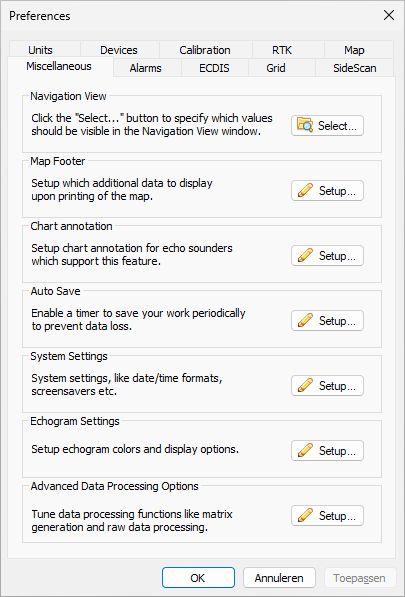Click the pencil icon in Auto Save section
This screenshot has height=597, width=405.
click(305, 321)
